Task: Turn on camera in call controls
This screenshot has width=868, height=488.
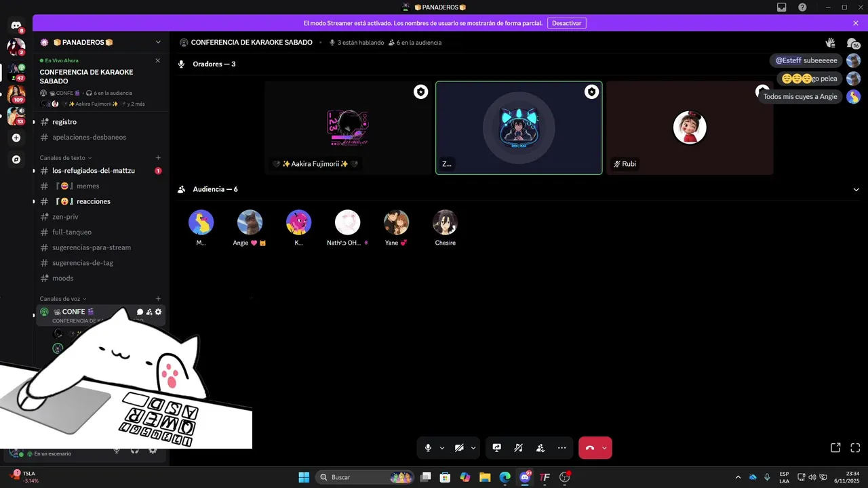Action: coord(459,448)
